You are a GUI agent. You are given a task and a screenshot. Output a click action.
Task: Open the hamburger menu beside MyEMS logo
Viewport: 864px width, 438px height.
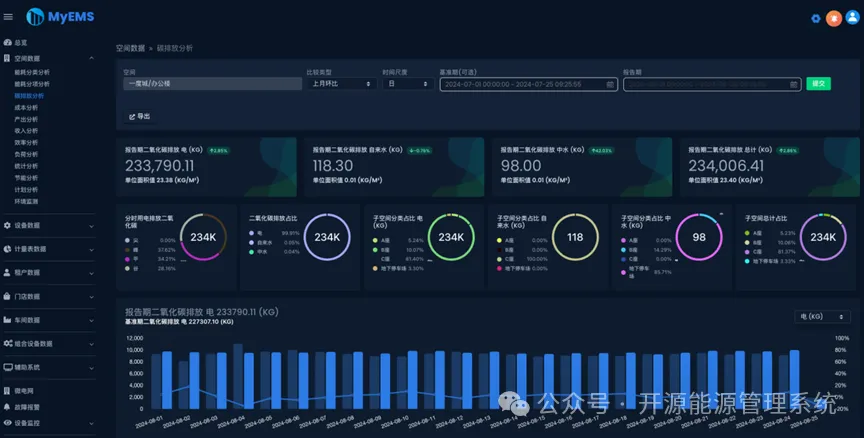click(8, 17)
